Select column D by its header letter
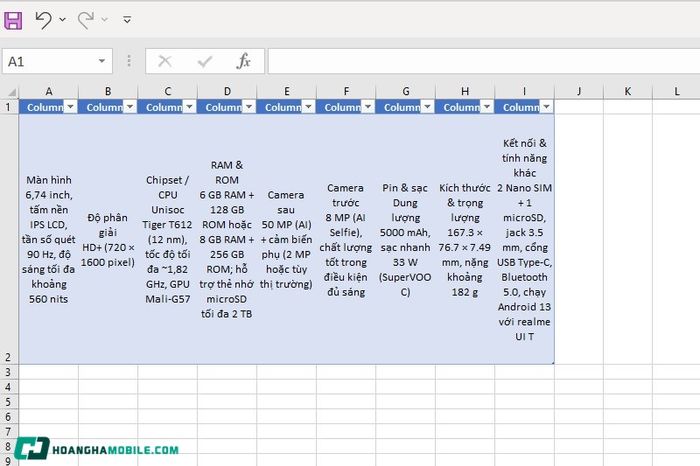Screen dimensions: 700x466 point(227,92)
